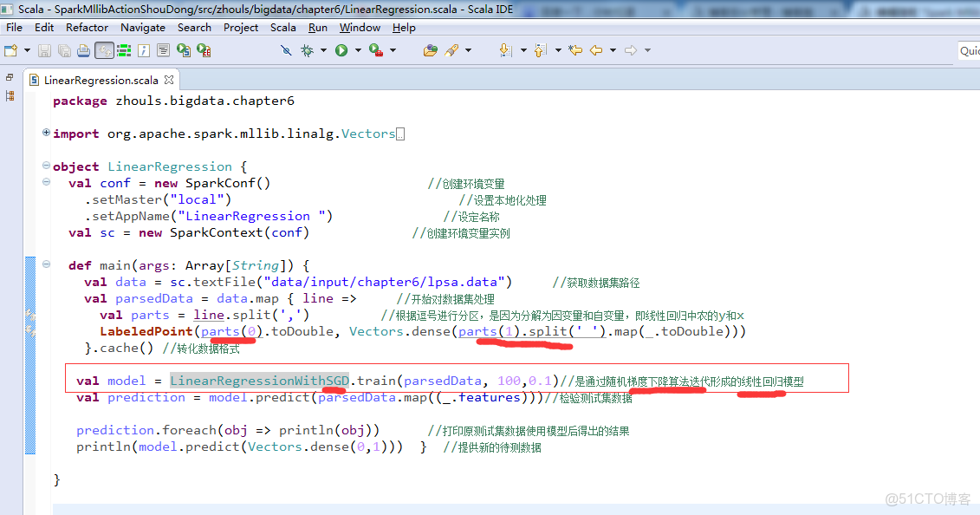This screenshot has width=980, height=515.
Task: Open the Search menu
Action: pyautogui.click(x=194, y=28)
